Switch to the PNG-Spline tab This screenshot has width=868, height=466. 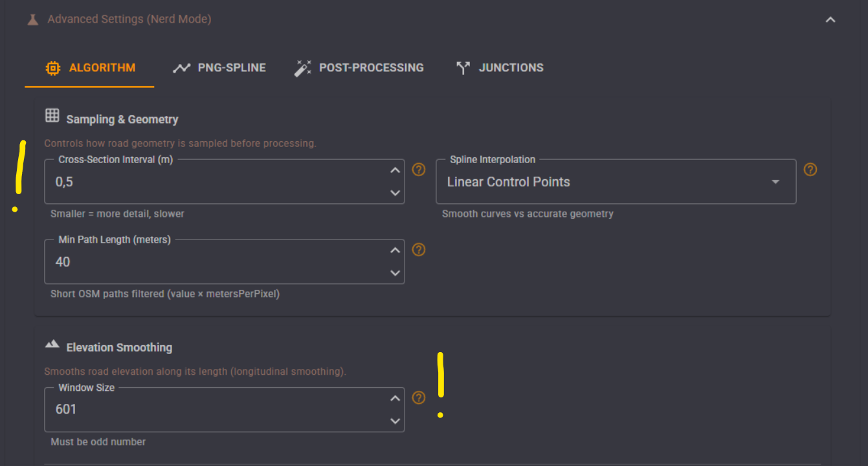(219, 67)
